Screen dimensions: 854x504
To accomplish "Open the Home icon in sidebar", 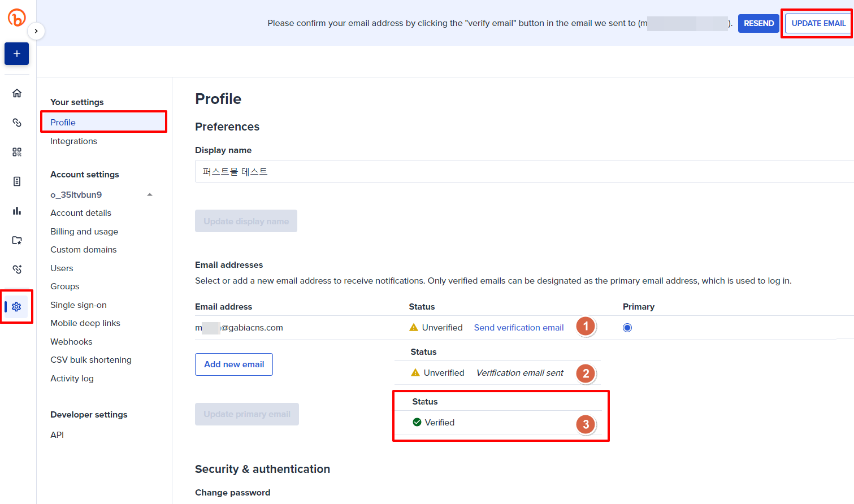I will coord(17,93).
